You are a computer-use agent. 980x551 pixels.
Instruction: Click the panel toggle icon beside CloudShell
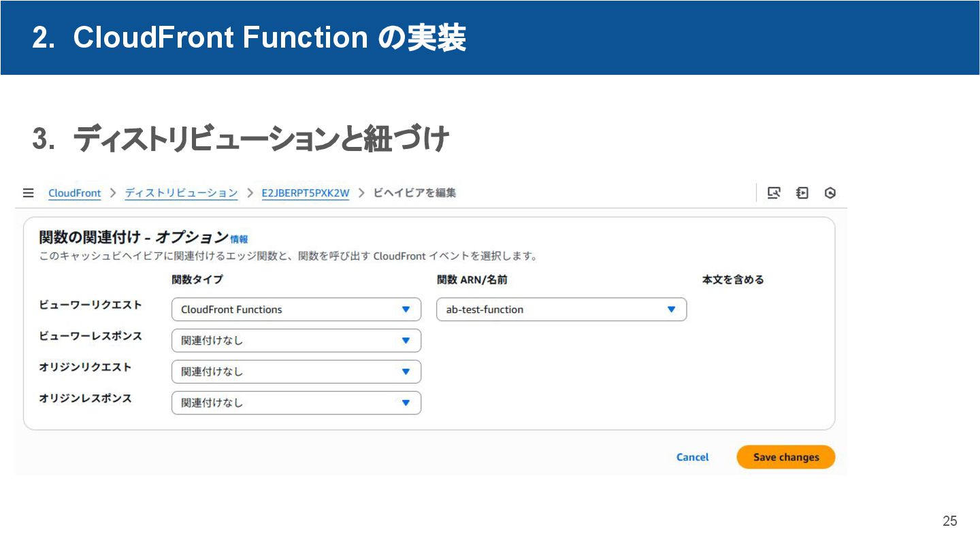[802, 193]
